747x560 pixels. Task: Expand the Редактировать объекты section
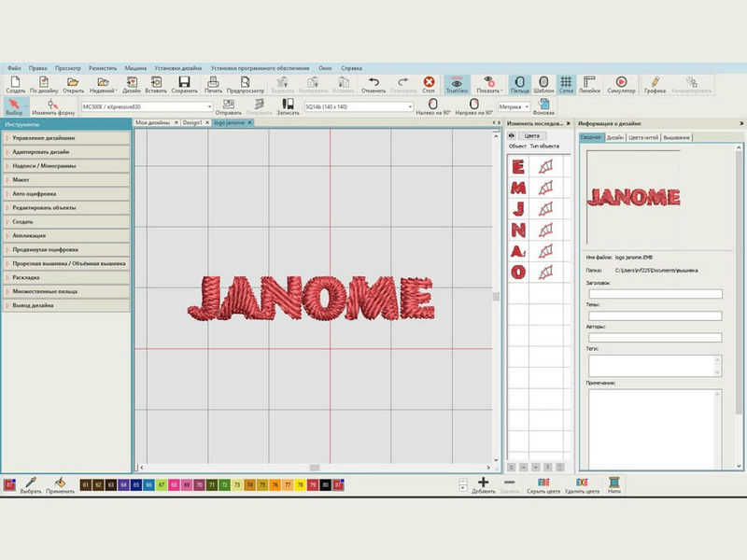point(66,207)
